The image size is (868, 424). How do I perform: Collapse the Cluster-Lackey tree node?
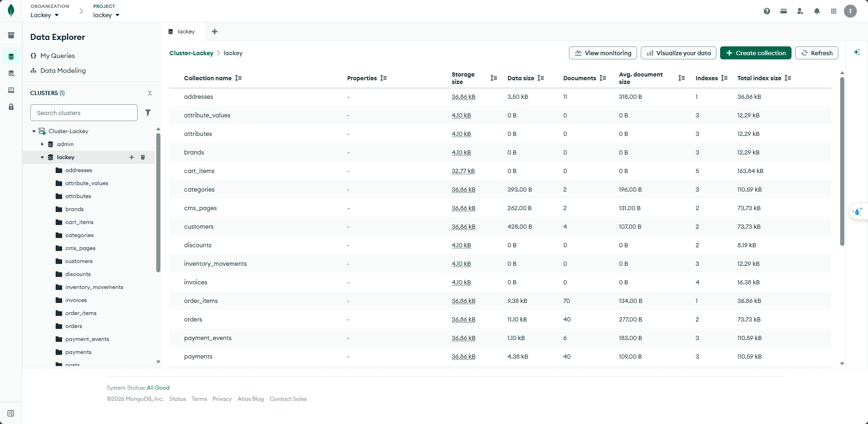point(34,131)
